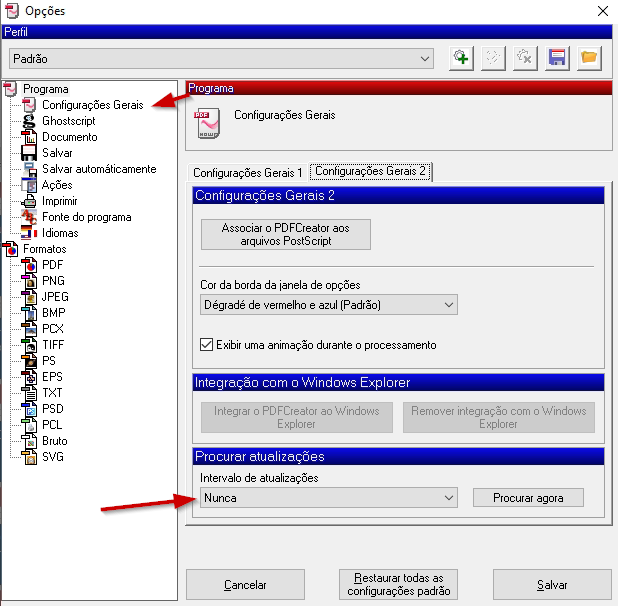Click the TIFF format icon
Image resolution: width=618 pixels, height=606 pixels.
coord(29,345)
